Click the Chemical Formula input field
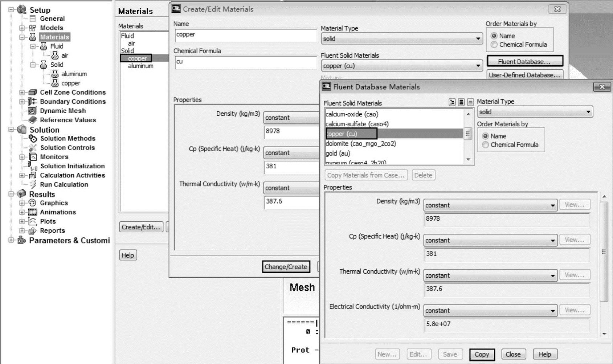Viewport: 613px width, 364px height. click(x=246, y=62)
